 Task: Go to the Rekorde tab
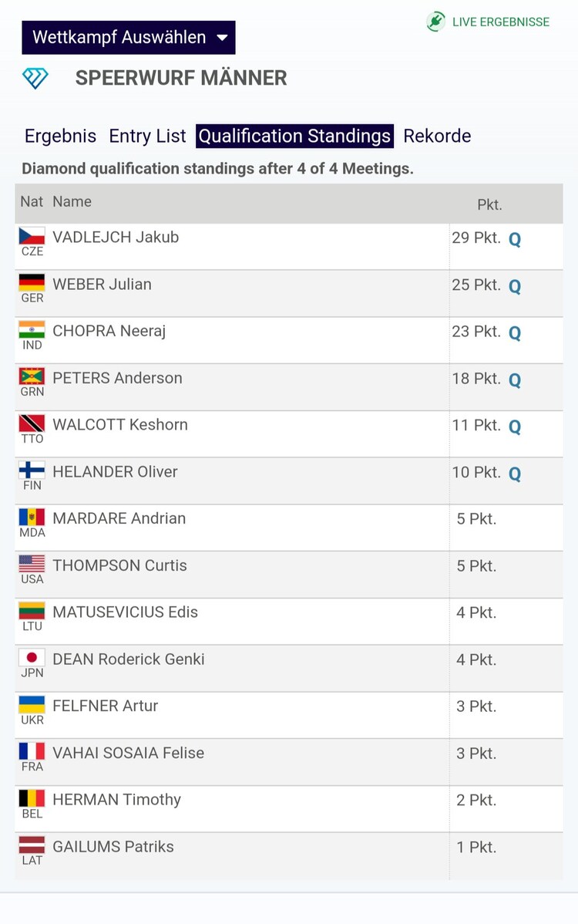click(437, 136)
